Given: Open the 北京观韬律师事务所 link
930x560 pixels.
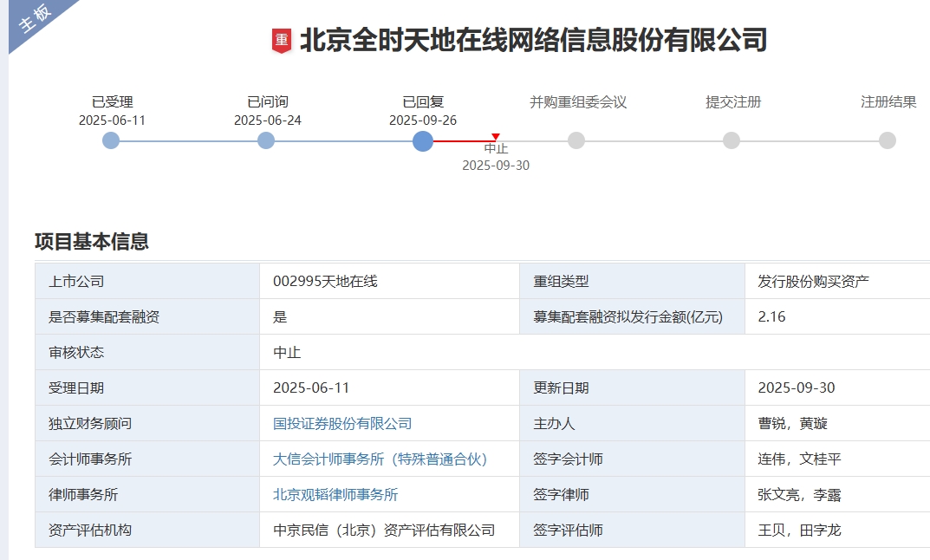Looking at the screenshot, I should click(335, 495).
